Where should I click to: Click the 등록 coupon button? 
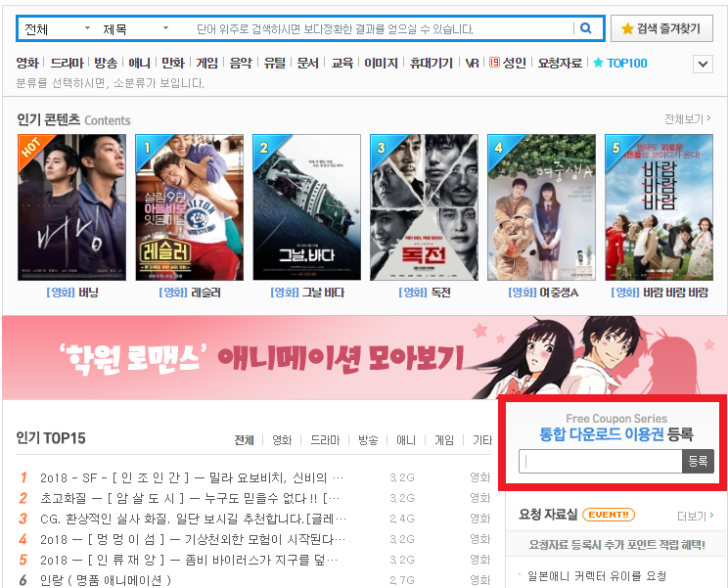[698, 461]
